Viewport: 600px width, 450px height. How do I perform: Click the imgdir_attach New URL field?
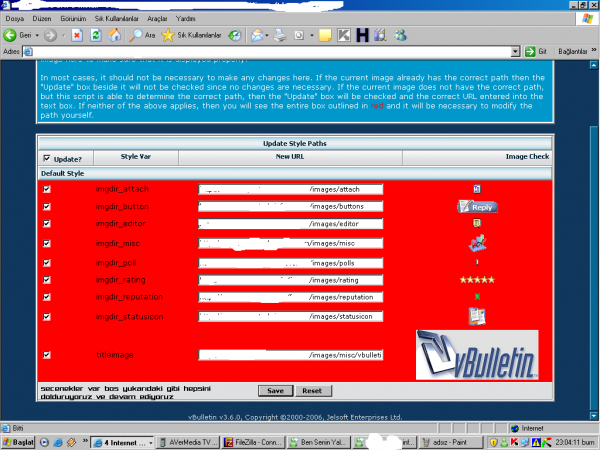pos(290,189)
